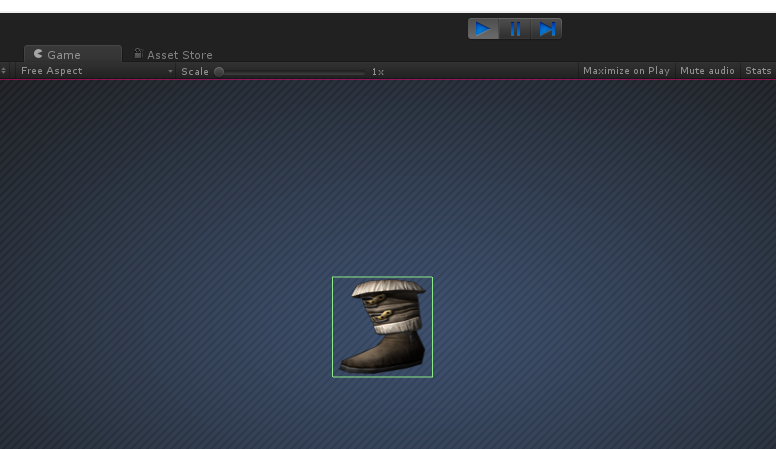Click the Play button
This screenshot has width=776, height=449.
pos(484,29)
